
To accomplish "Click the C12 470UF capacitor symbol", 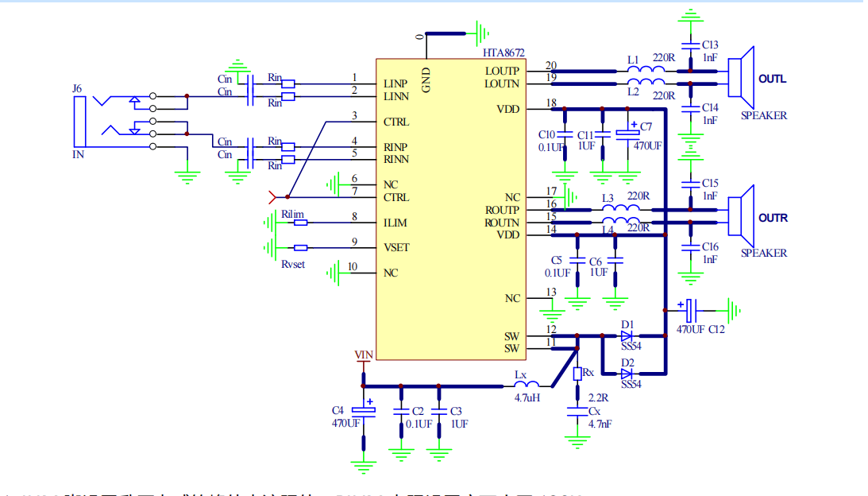I will [689, 310].
